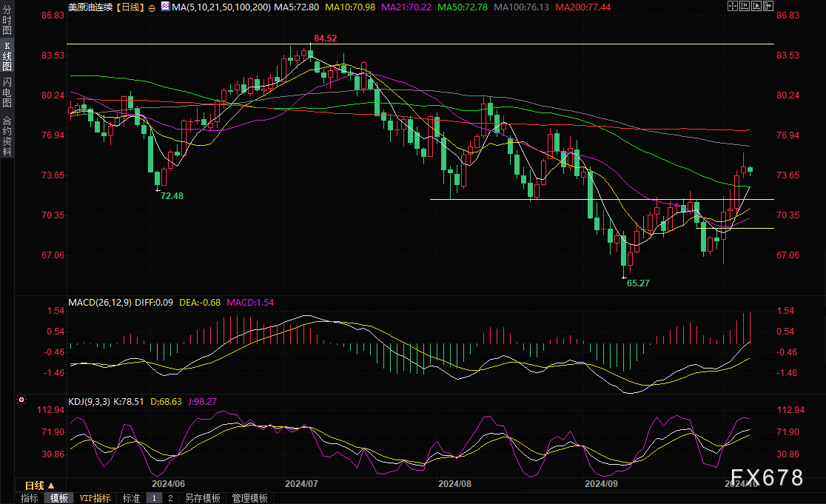Image resolution: width=826 pixels, height=504 pixels.
Task: Click the circled plus icon beside 【日线】
Action: pos(152,7)
